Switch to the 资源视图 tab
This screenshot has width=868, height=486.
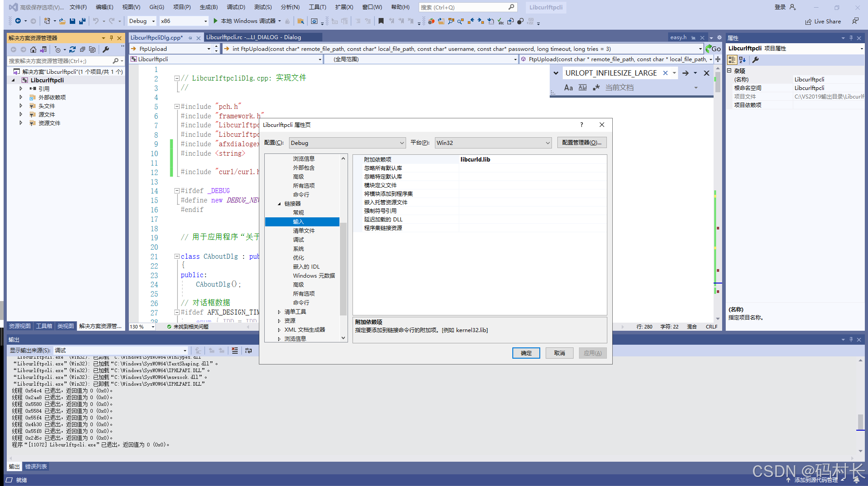(x=20, y=326)
